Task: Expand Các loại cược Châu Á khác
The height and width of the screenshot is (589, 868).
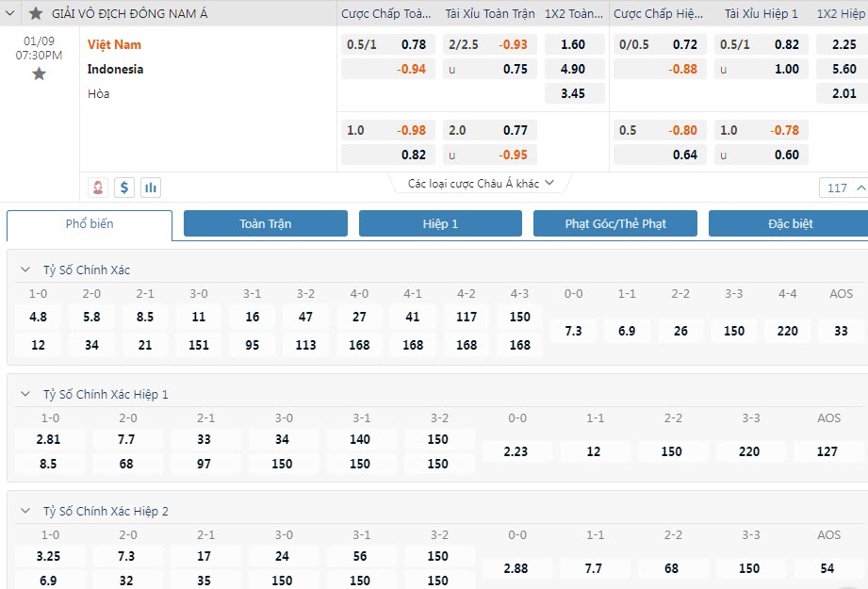Action: tap(481, 184)
